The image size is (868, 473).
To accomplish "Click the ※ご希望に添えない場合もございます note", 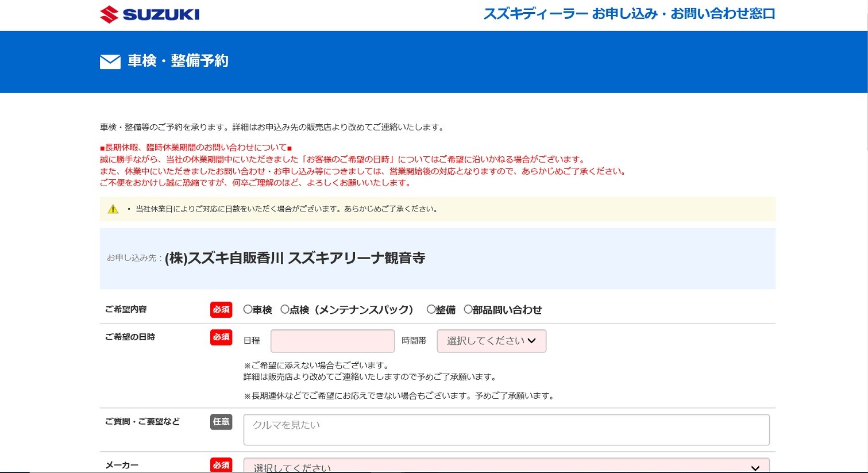I will click(317, 366).
